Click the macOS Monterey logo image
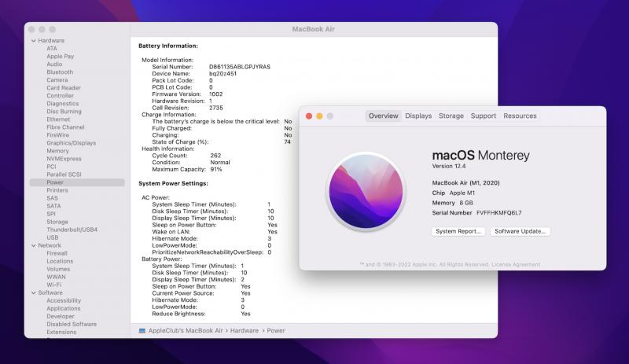 point(366,191)
